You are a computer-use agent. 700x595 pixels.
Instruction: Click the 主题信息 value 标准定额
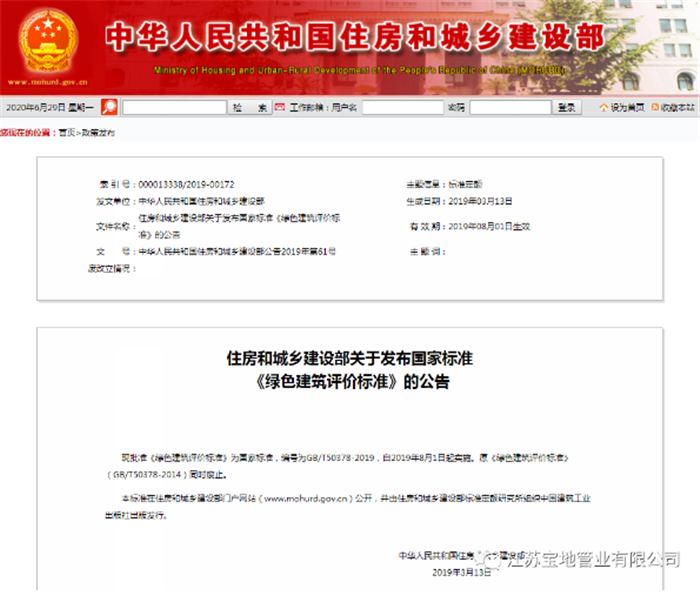465,184
